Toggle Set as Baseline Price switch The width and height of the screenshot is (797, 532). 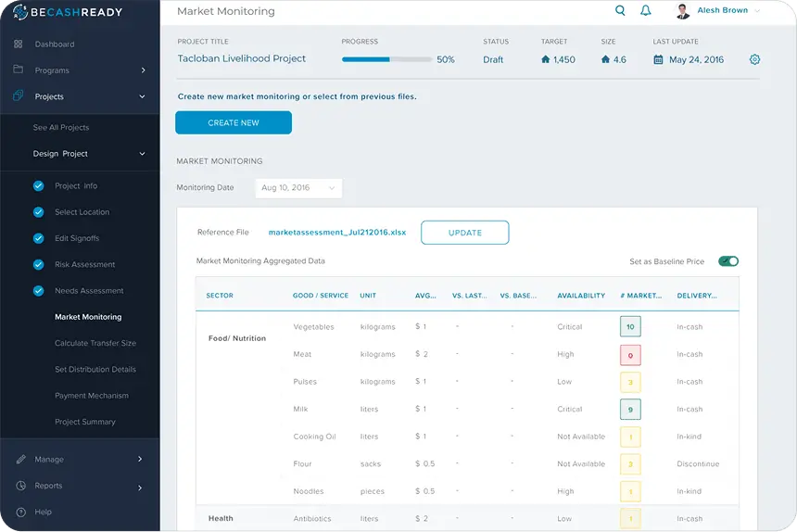pyautogui.click(x=727, y=261)
